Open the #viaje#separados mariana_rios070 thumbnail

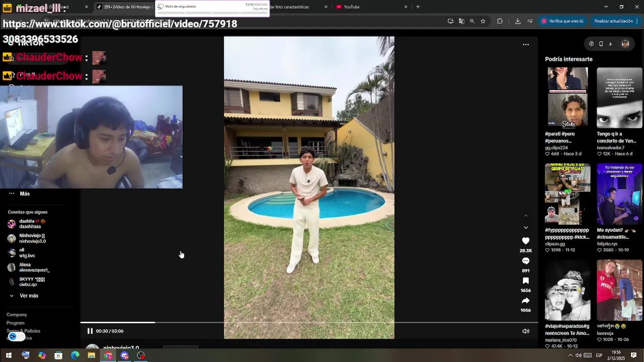568,290
